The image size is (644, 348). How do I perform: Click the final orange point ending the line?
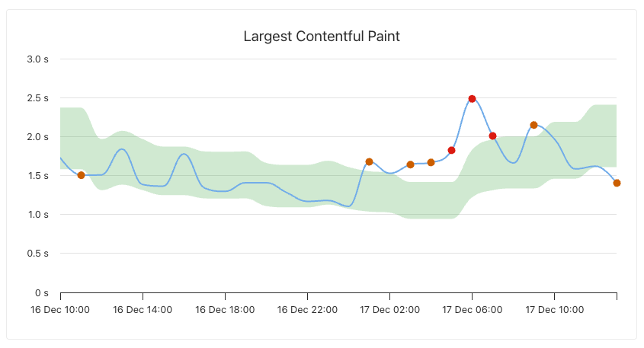(x=617, y=183)
